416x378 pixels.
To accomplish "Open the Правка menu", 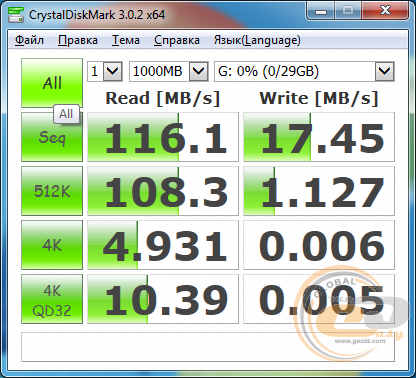I will [78, 40].
